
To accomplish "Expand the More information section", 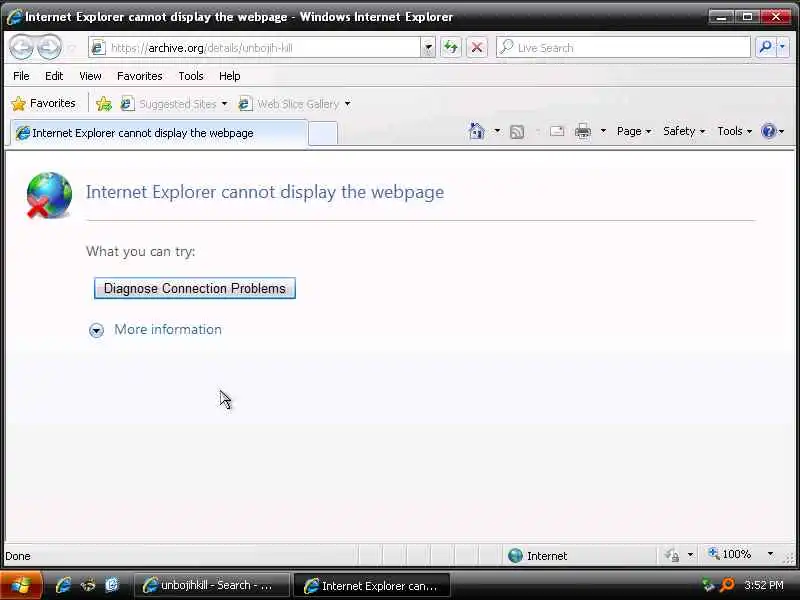I will tap(156, 330).
